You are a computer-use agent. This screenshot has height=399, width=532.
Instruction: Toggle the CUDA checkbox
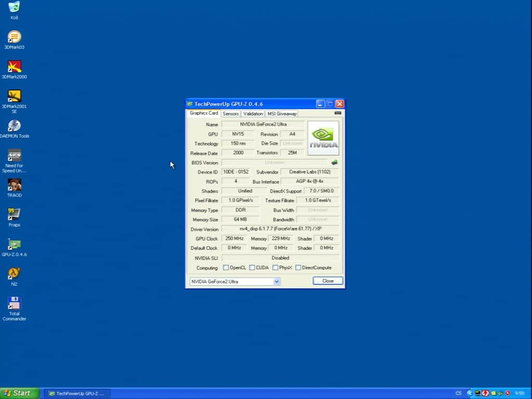tap(252, 268)
